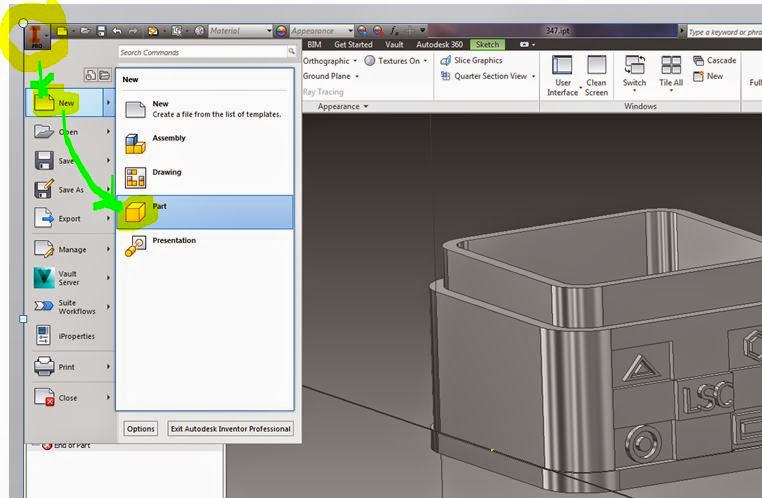This screenshot has height=498, width=762.
Task: Select Suite Workflows in the application menu
Action: 70,307
